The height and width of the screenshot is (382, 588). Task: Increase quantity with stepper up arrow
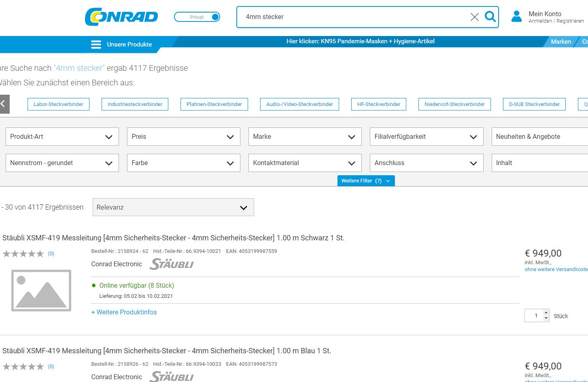(x=546, y=312)
